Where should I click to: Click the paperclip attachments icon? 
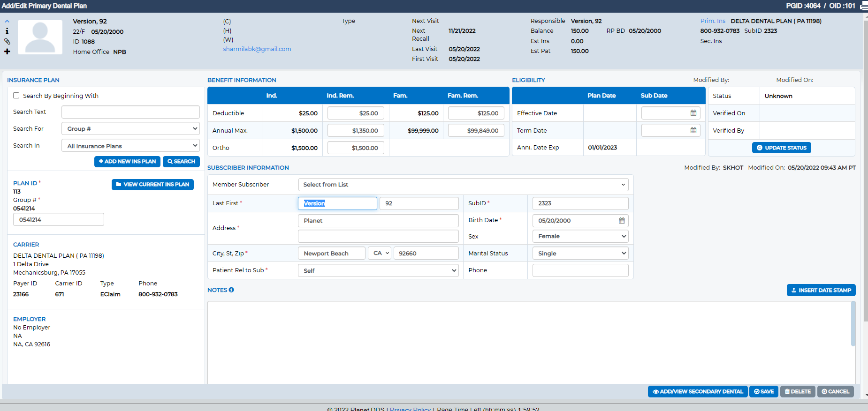(7, 41)
